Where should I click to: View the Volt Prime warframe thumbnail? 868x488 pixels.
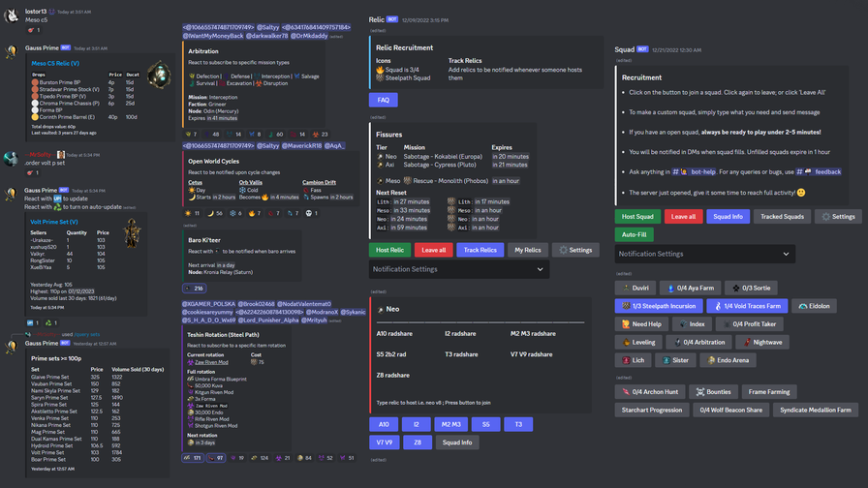[x=132, y=232]
